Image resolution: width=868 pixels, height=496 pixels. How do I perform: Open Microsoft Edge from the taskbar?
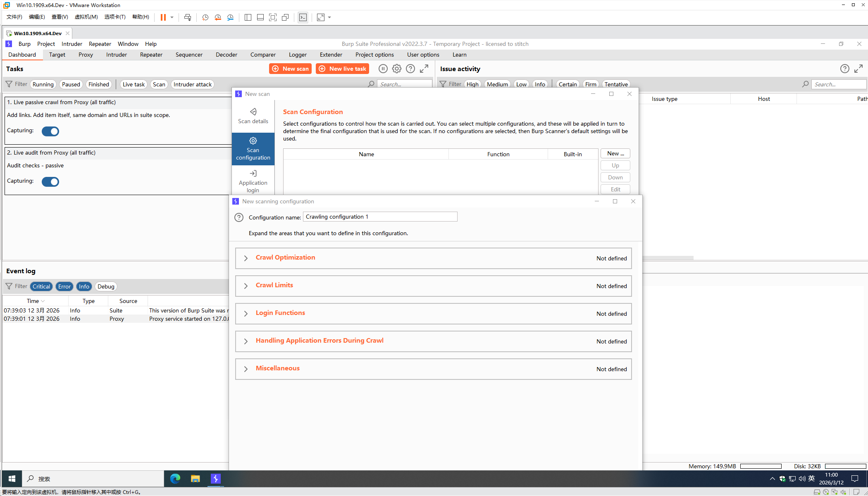point(175,479)
